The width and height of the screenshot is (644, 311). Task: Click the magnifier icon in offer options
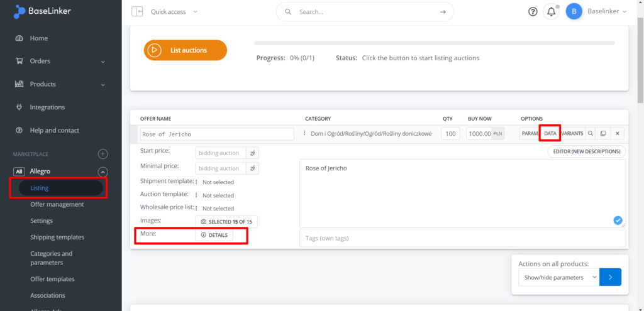click(590, 133)
